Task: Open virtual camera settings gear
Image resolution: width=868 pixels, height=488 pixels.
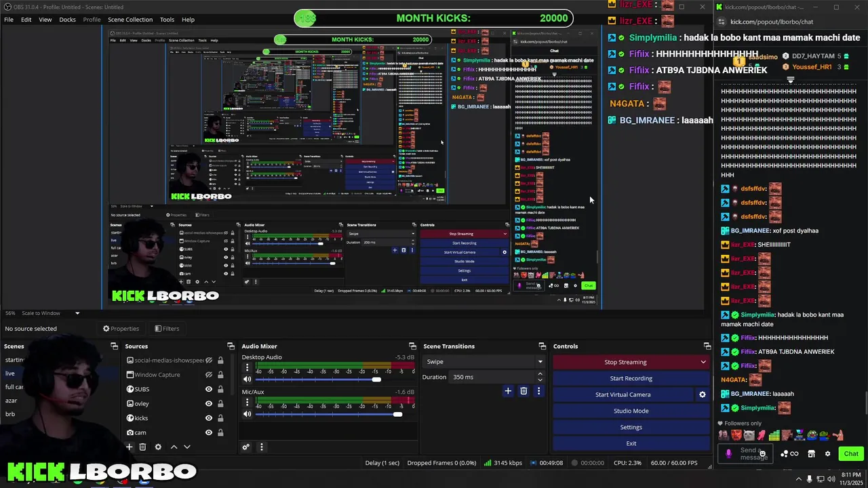Action: click(703, 394)
